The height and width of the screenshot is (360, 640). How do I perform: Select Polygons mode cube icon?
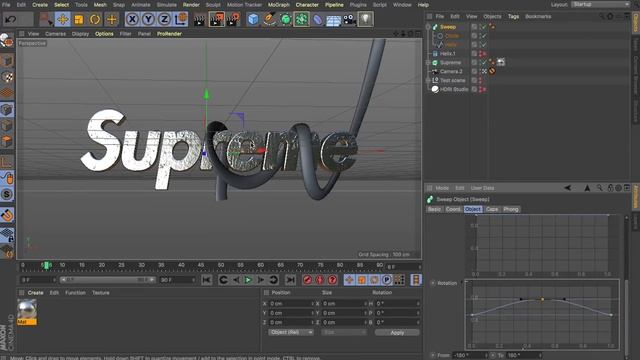tap(7, 142)
